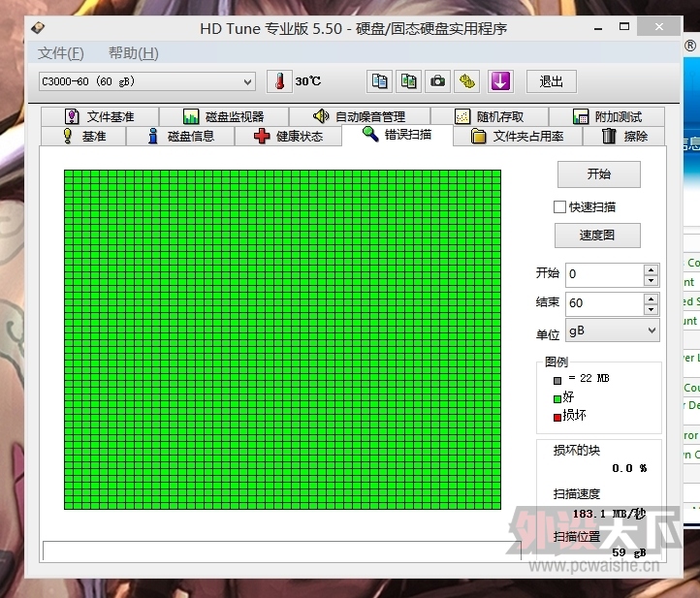This screenshot has width=700, height=598.
Task: Enable the 快速扫描 quick scan checkbox
Action: (x=559, y=207)
